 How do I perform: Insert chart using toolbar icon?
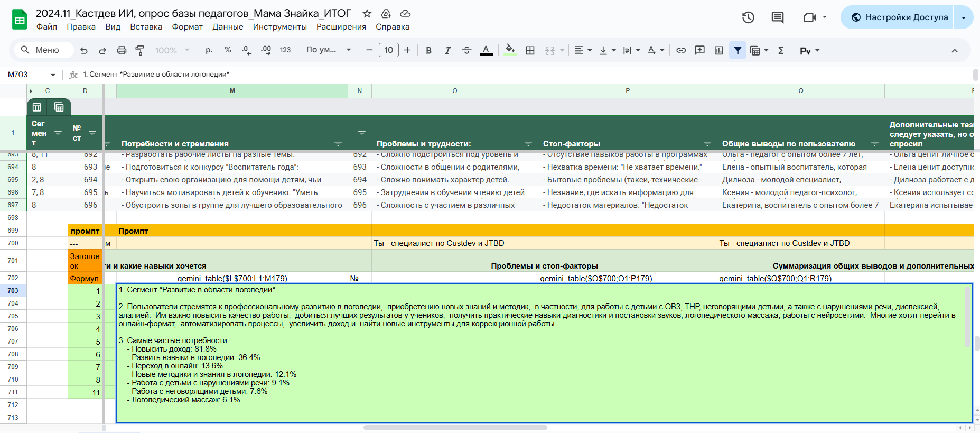click(x=718, y=50)
